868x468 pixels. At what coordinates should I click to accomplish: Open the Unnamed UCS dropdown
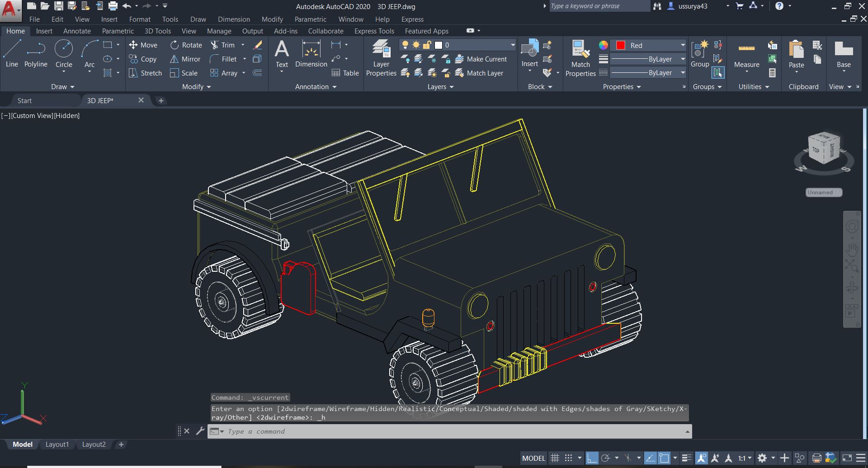pos(824,192)
